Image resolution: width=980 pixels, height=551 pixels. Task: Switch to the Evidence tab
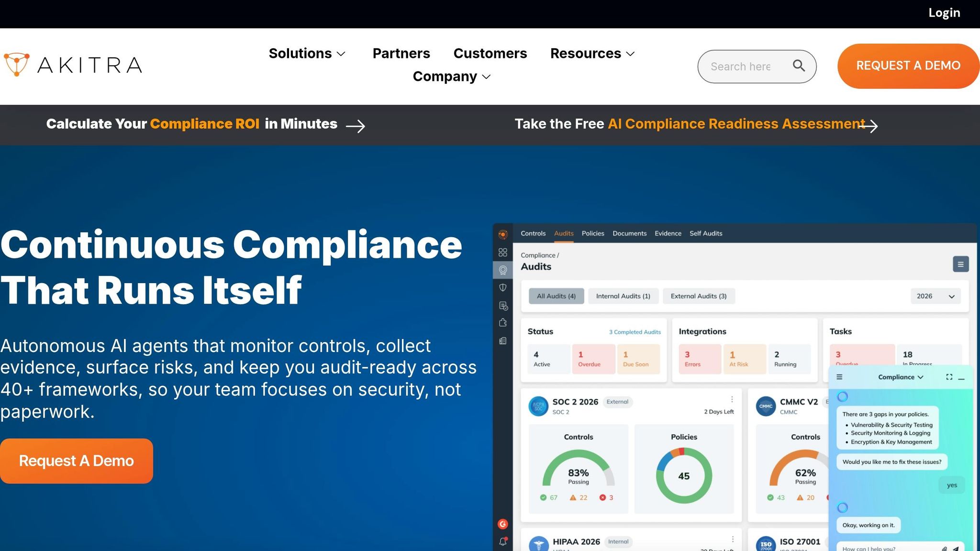click(668, 233)
